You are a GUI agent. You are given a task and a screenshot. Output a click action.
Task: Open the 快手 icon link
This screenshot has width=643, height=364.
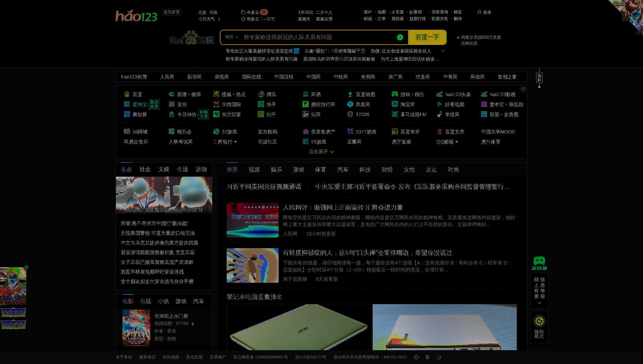[x=261, y=104]
